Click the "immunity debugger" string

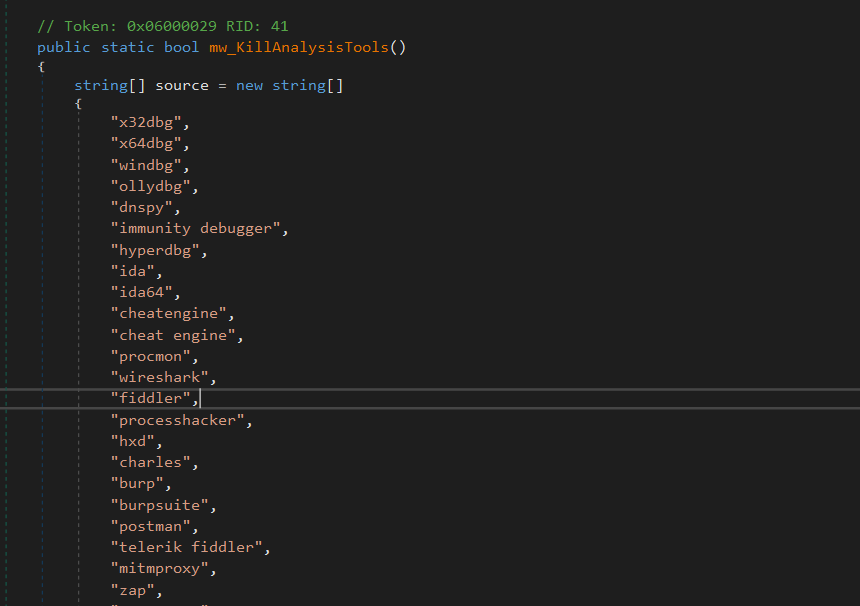(195, 229)
